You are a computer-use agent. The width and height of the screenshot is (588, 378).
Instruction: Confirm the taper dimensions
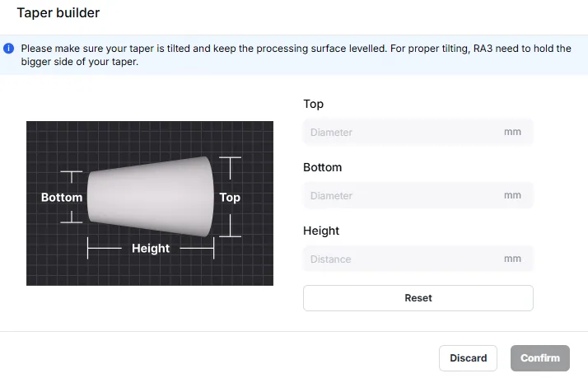tap(540, 358)
